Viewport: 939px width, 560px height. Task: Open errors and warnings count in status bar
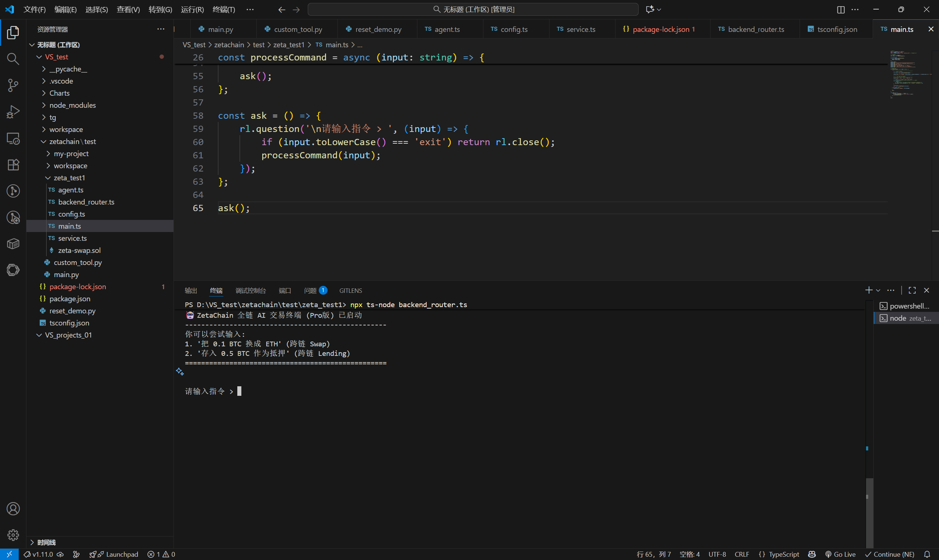click(x=161, y=555)
